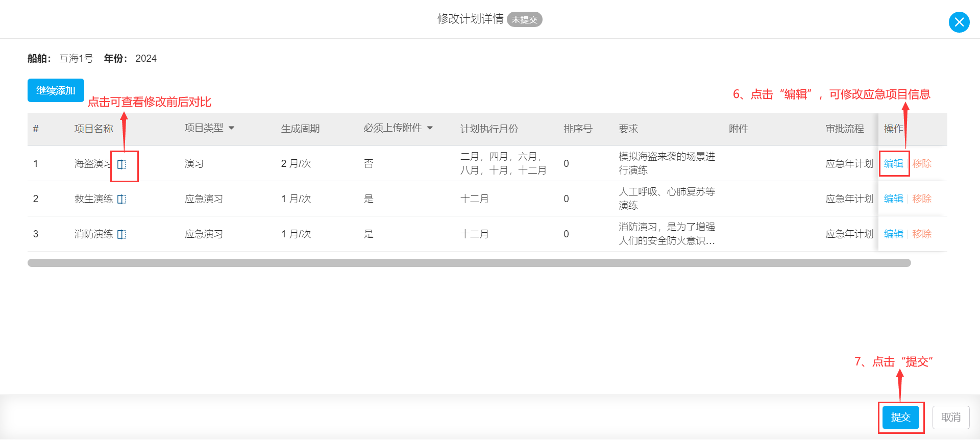Click the 模拟海盗来袭的场景进行演练 requirement
980x442 pixels.
[x=667, y=163]
